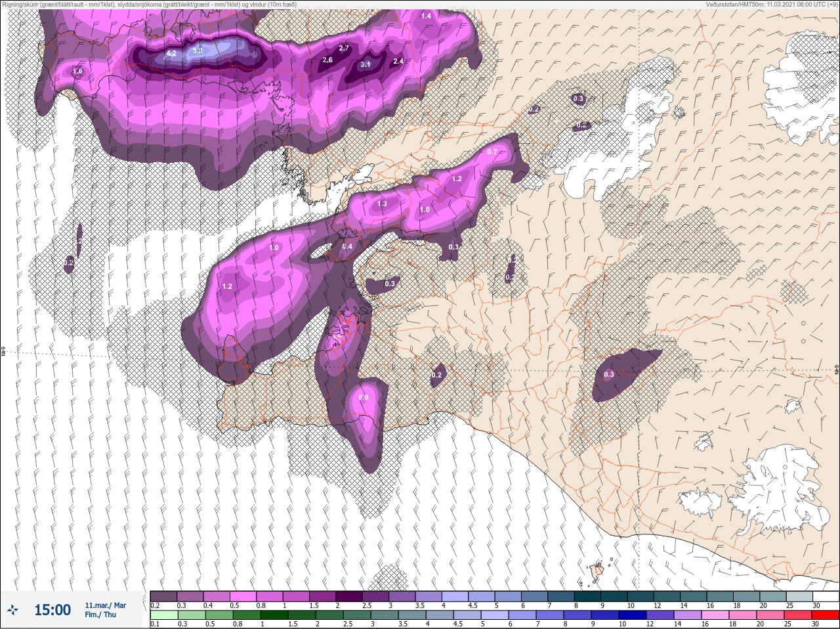Screen dimensions: 840x629
Task: Select the bright pink 0.5 swatch, upper scale
Action: click(243, 596)
